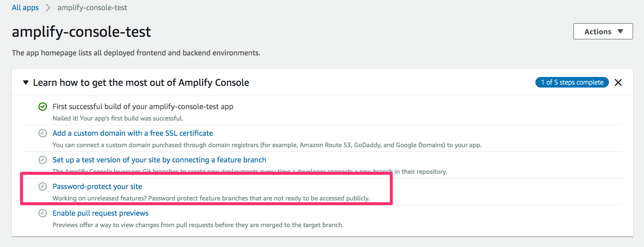
Task: Click the clock icon beside pull request previews
Action: point(42,213)
